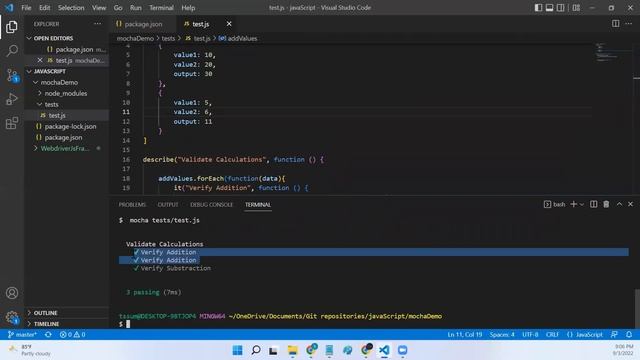The width and height of the screenshot is (640, 360).
Task: Split the editor to the right
Action: 616,24
